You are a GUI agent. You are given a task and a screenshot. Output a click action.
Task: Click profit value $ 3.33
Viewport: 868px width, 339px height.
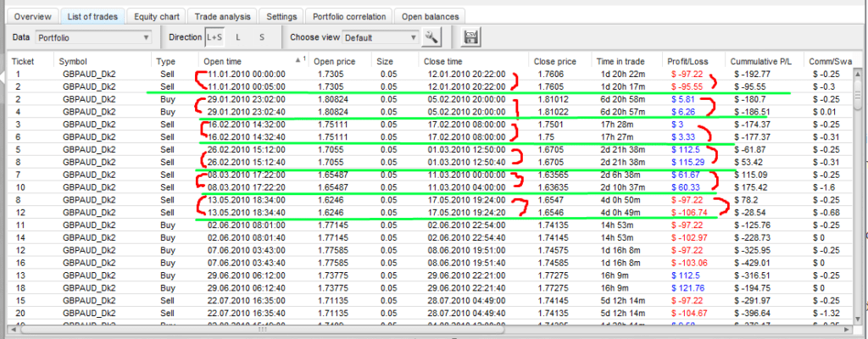click(684, 136)
